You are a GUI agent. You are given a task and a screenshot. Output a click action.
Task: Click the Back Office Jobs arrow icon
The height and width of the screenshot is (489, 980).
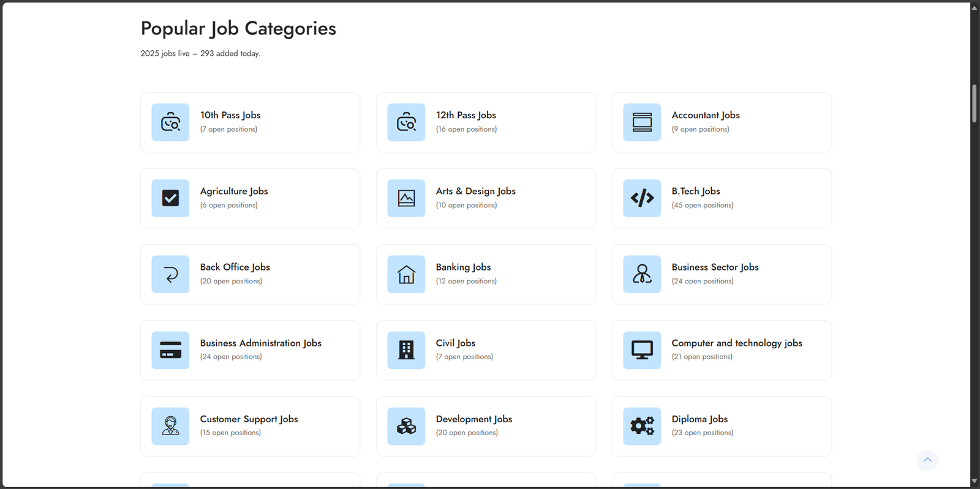170,274
